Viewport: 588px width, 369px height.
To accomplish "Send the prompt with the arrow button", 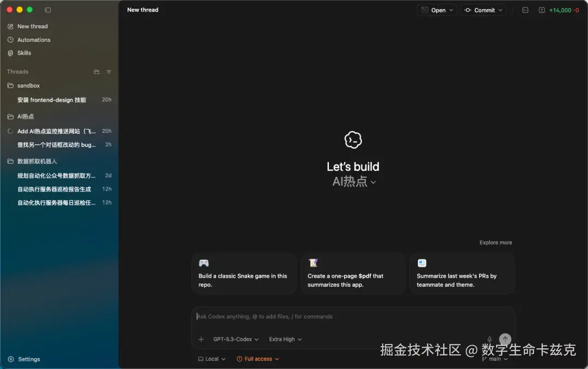I will [x=505, y=339].
